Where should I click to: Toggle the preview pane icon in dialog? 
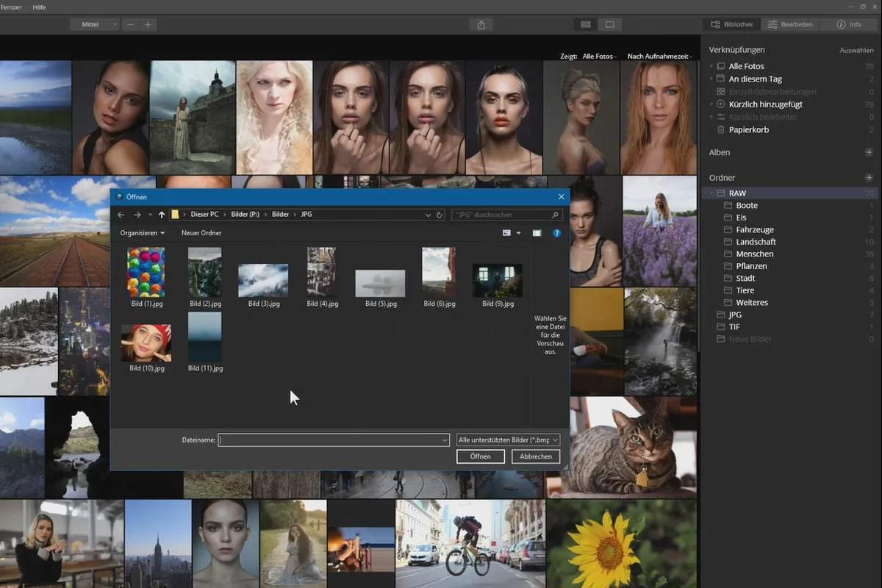(x=537, y=233)
